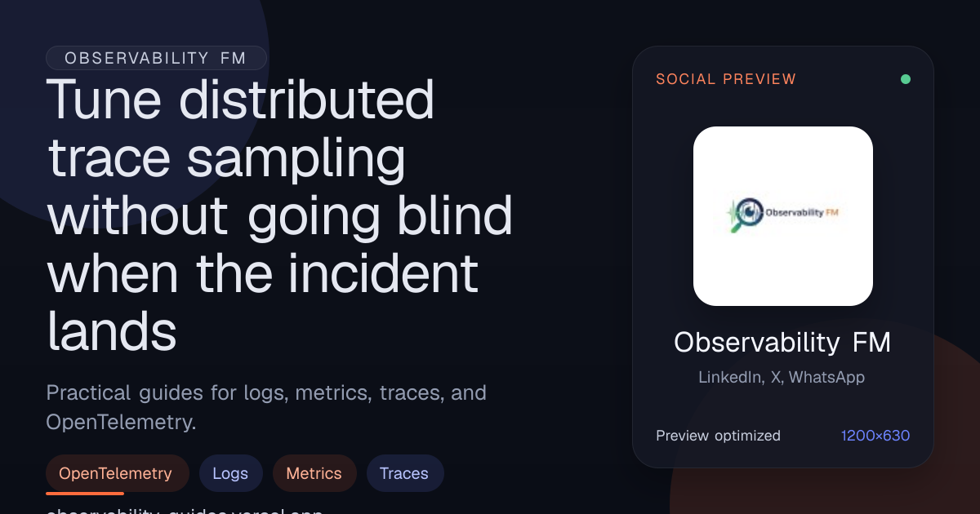The height and width of the screenshot is (514, 980).
Task: Click the LinkedIn, X, WhatsApp text
Action: coord(782,377)
